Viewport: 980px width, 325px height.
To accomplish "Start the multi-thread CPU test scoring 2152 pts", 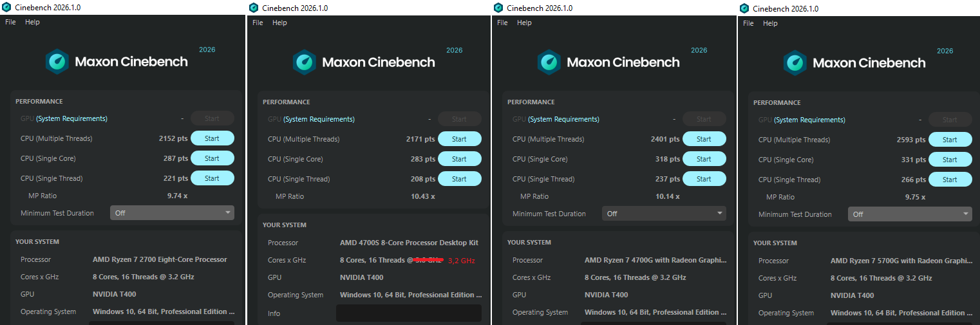I will [x=212, y=138].
